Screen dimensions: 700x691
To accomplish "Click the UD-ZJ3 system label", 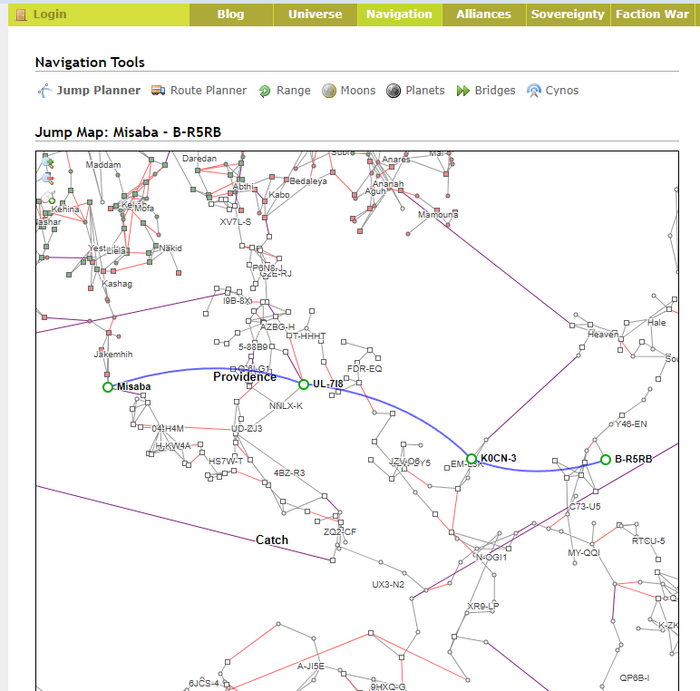I will click(247, 429).
